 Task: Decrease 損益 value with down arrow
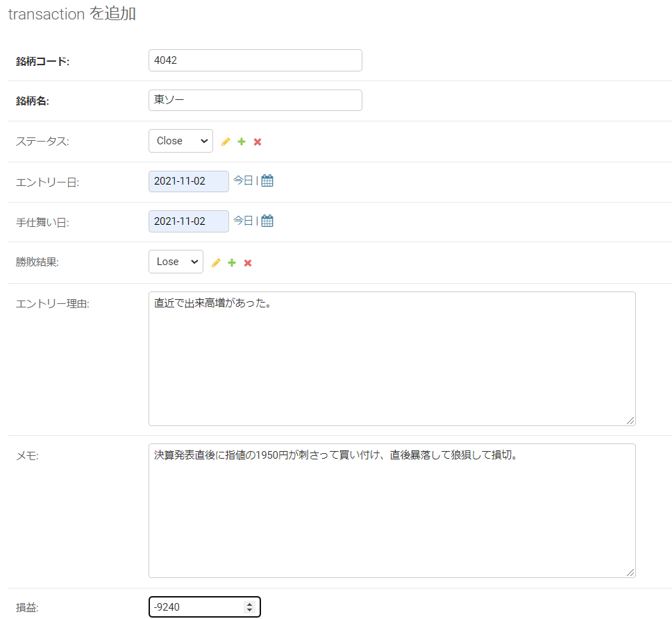click(x=249, y=610)
